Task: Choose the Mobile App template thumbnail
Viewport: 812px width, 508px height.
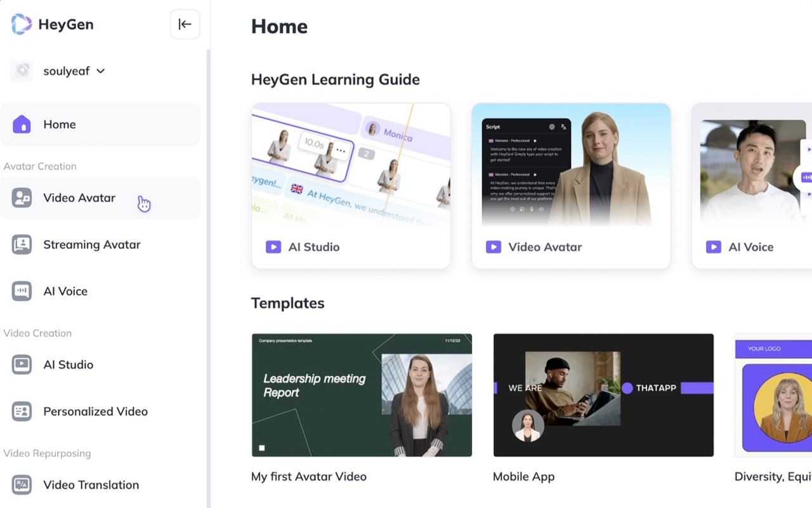Action: tap(603, 395)
